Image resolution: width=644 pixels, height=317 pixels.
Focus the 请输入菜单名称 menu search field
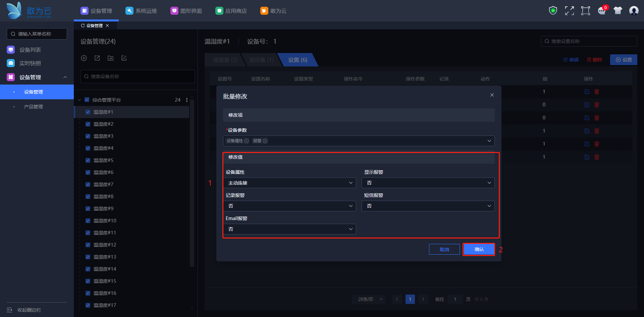[37, 34]
